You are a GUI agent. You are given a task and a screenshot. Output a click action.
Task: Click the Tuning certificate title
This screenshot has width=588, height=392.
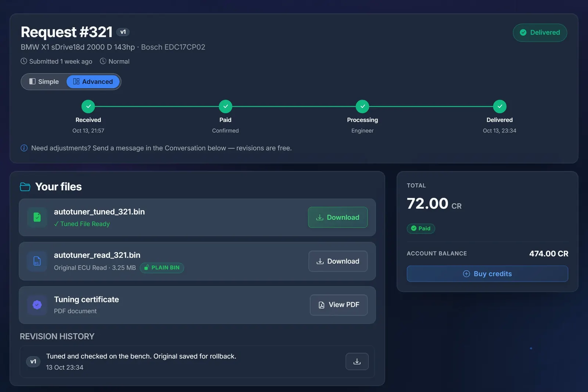pos(86,299)
